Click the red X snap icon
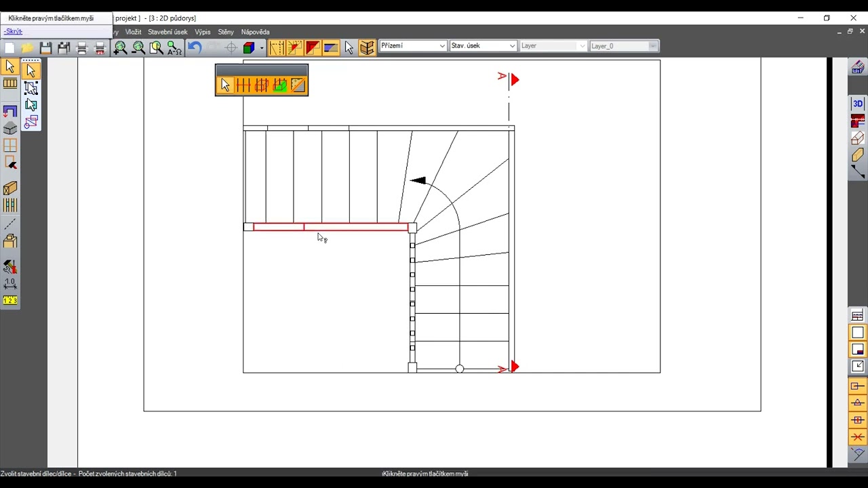Screen dimensions: 868x488 (x=858, y=437)
